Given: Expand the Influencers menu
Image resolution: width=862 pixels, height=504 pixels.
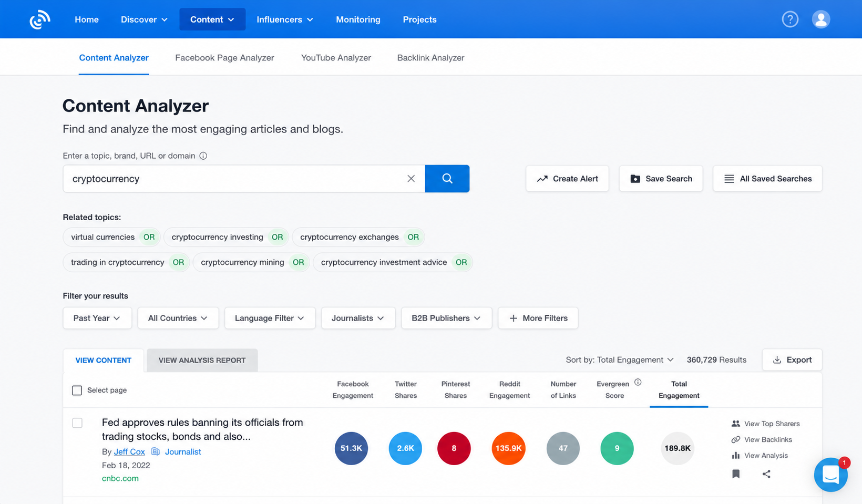Looking at the screenshot, I should coord(284,19).
